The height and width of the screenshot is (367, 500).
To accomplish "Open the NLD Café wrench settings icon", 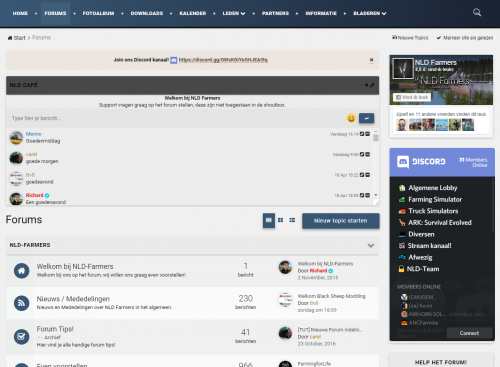I will tap(372, 85).
